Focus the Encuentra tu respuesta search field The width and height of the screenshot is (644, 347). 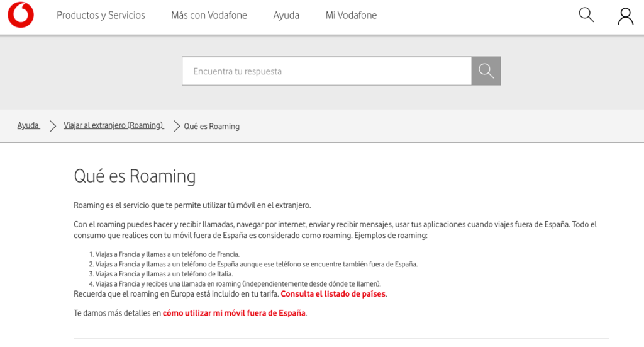coord(326,71)
